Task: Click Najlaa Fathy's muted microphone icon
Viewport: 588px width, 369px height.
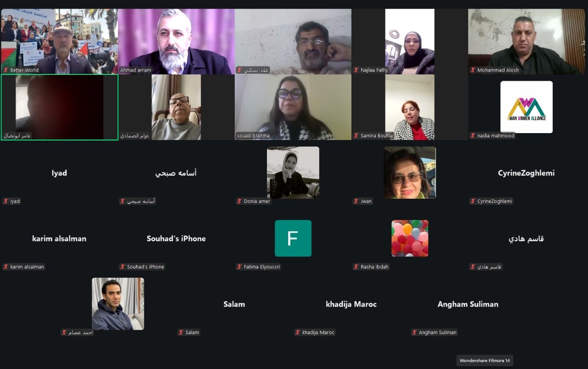Action: coord(356,70)
